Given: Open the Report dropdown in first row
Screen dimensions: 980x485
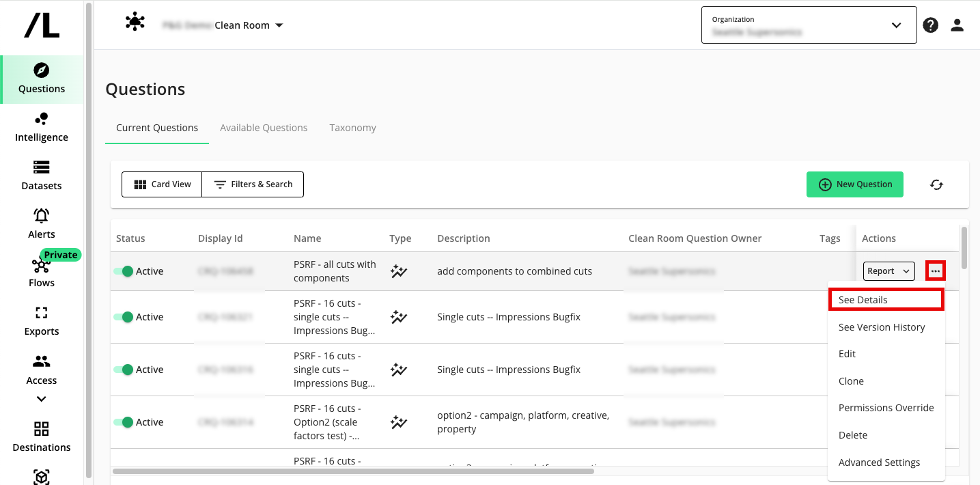Looking at the screenshot, I should click(x=888, y=271).
